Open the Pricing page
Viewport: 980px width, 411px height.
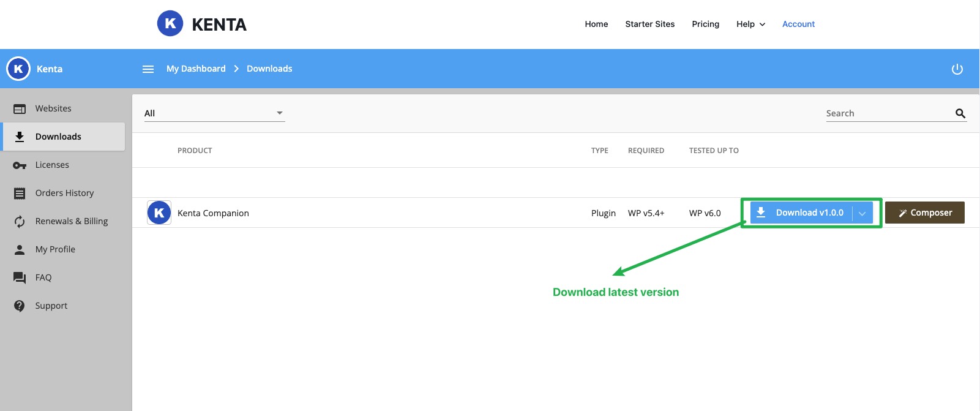click(x=706, y=24)
